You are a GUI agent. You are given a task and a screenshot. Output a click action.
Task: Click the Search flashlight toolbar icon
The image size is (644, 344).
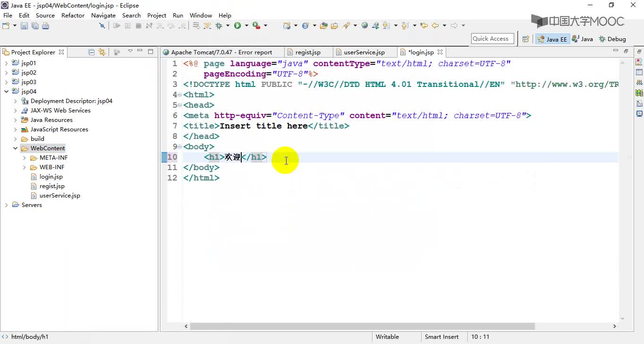tap(346, 26)
